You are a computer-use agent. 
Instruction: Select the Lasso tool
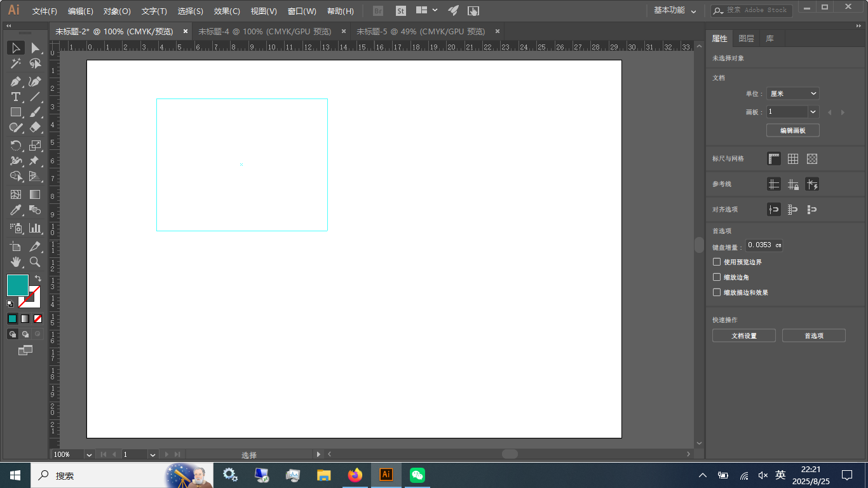[35, 64]
